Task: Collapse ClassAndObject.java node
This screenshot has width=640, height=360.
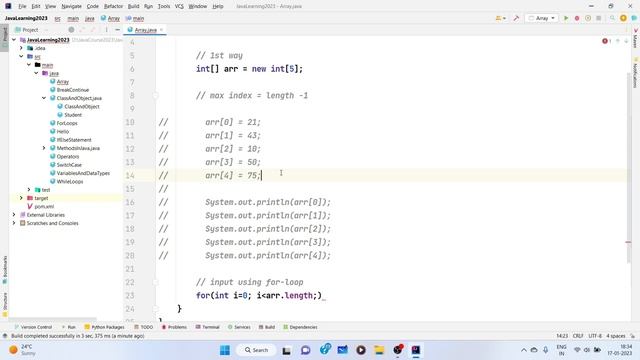Action: (44, 98)
